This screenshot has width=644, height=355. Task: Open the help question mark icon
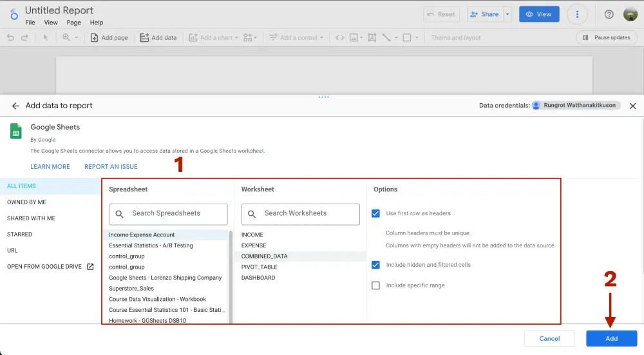[609, 14]
